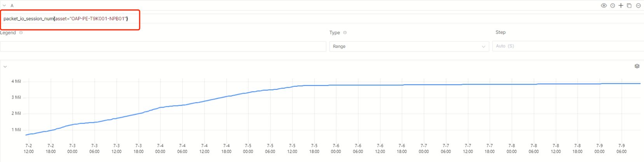Click the 7-2 12:00 time axis label
This screenshot has width=644, height=162.
(28, 148)
